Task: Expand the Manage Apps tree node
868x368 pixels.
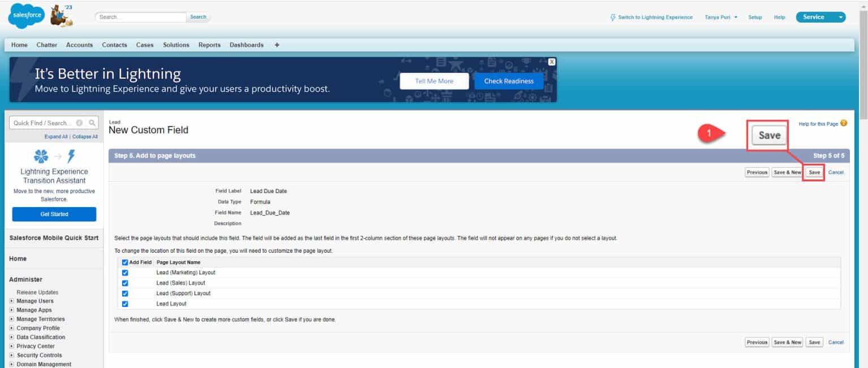Action: [x=12, y=310]
